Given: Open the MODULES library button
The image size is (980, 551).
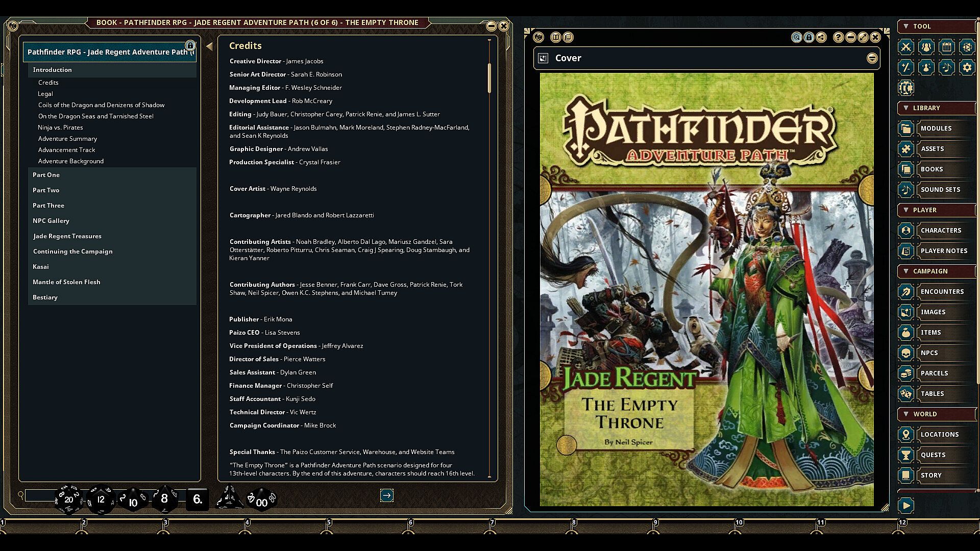Looking at the screenshot, I should 947,129.
